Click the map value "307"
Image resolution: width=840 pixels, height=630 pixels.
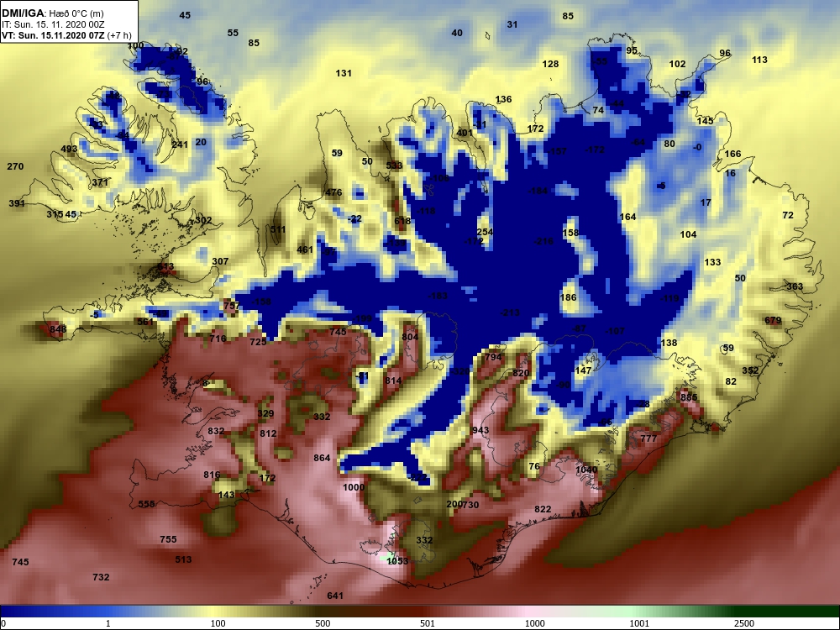(x=220, y=261)
